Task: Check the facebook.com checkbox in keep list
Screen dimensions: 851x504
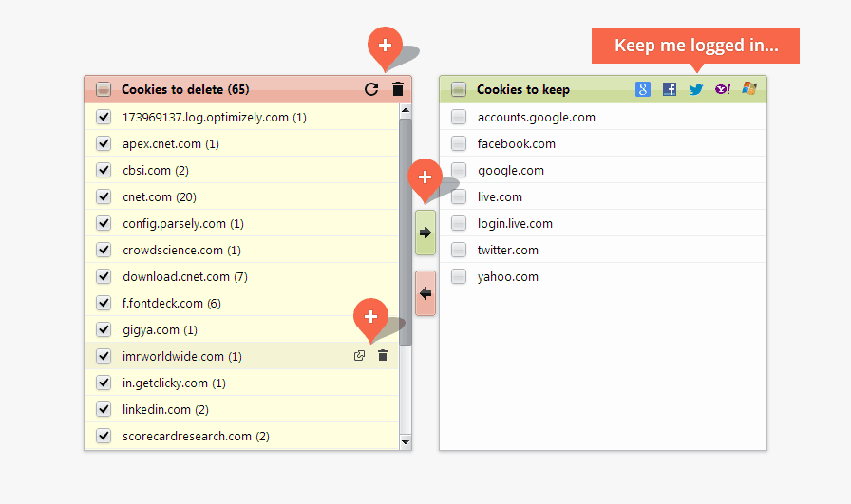Action: 459,144
